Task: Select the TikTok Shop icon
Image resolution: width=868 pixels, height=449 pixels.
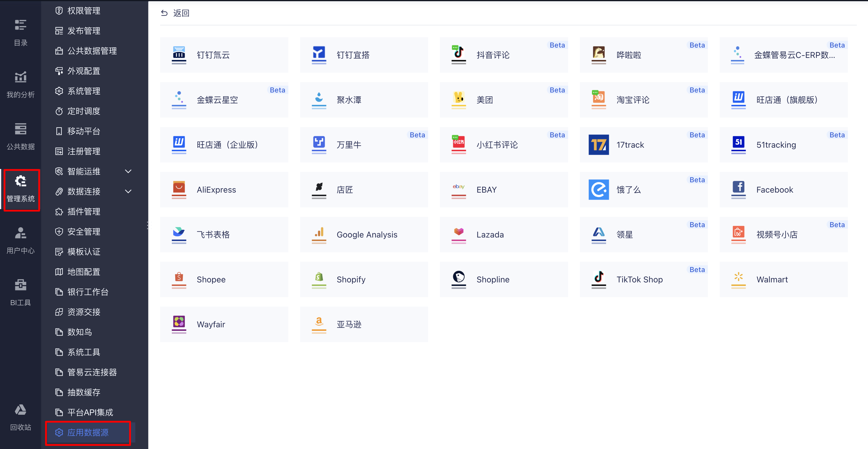Action: point(599,277)
